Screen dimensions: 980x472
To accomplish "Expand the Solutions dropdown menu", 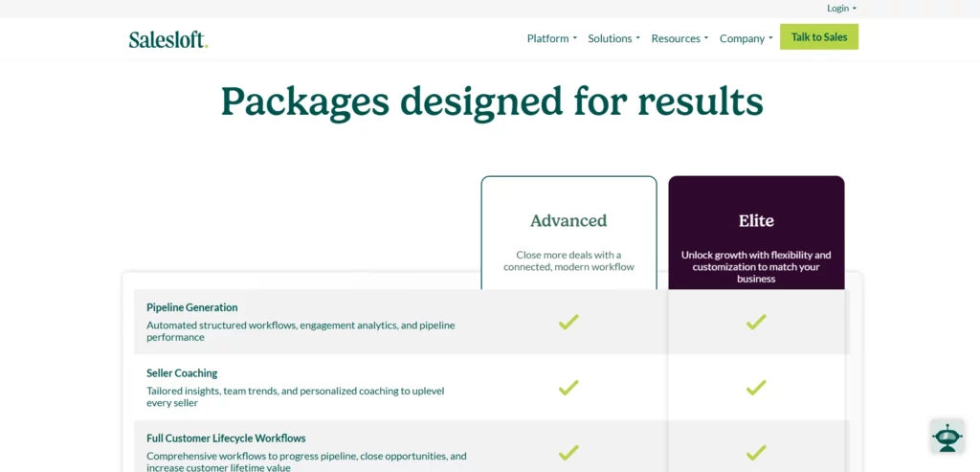I will coord(613,38).
